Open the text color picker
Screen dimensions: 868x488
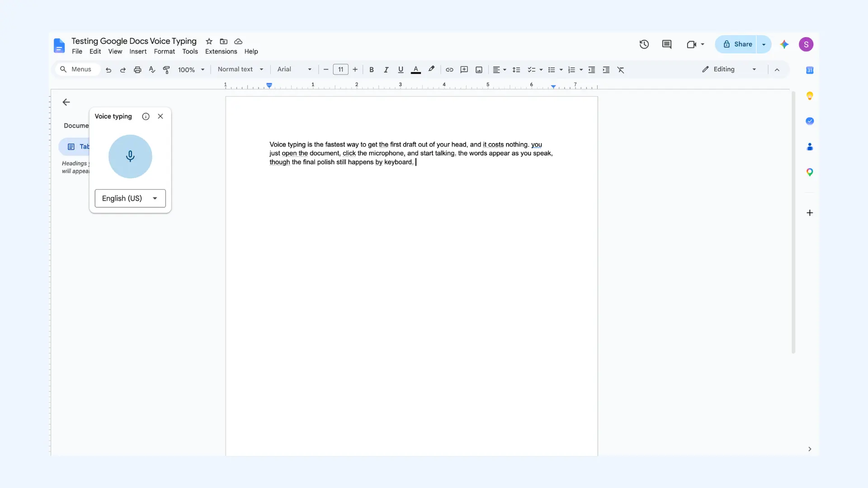pos(416,70)
